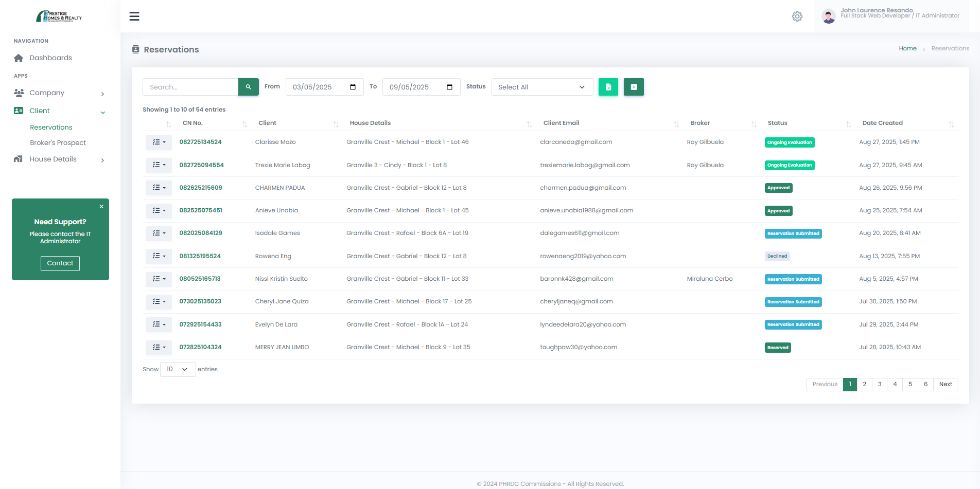The image size is (980, 489).
Task: Toggle the hamburger sidebar menu
Action: [134, 16]
